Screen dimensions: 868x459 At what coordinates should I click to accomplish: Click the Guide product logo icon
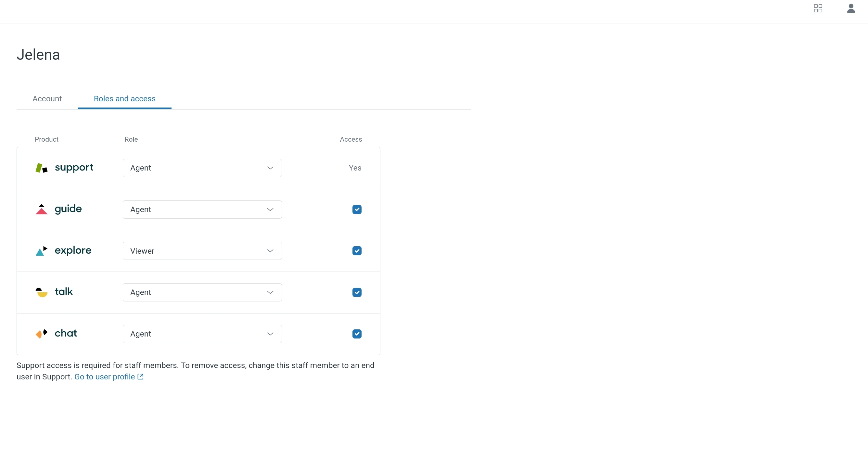(42, 209)
